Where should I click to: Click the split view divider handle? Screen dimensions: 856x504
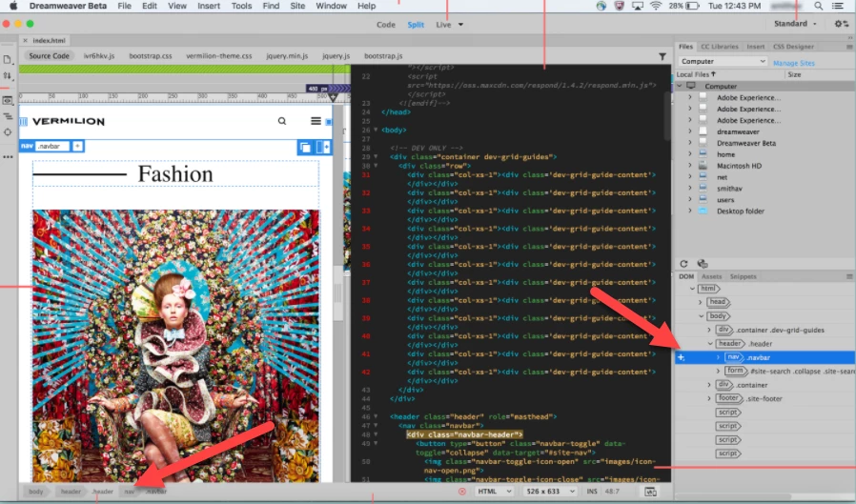[x=338, y=292]
